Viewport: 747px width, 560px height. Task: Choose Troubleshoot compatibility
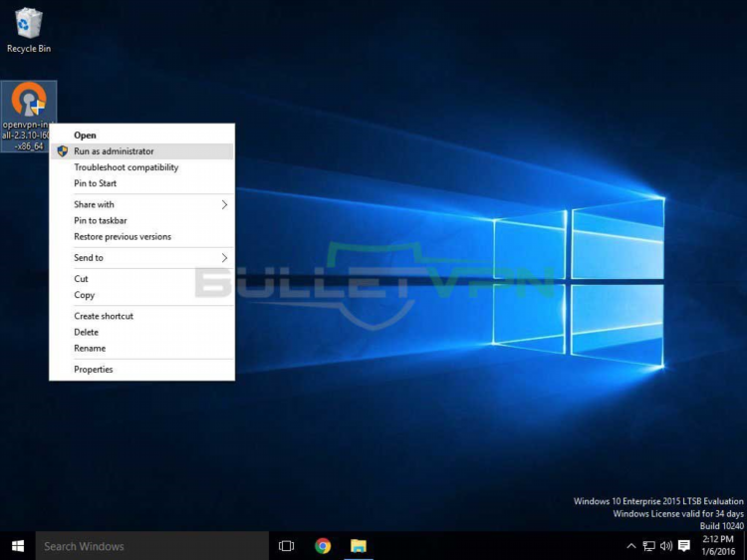click(141, 167)
